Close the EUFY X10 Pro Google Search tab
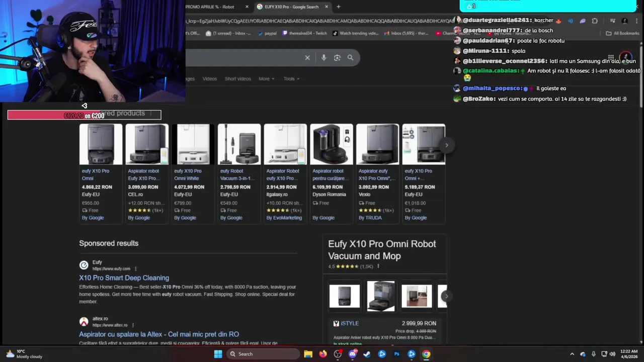This screenshot has height=362, width=644. coord(326,7)
